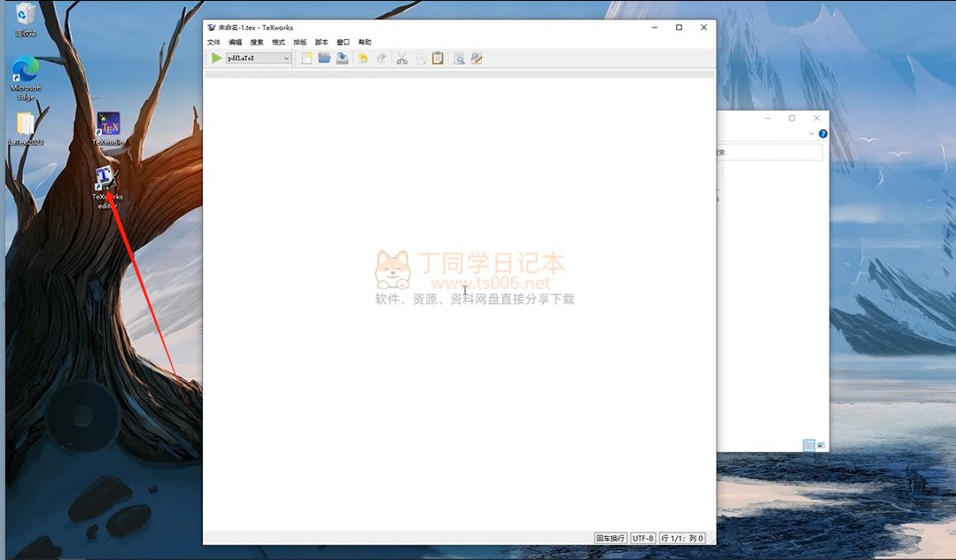Click the UTF-8 encoding indicator

(642, 538)
